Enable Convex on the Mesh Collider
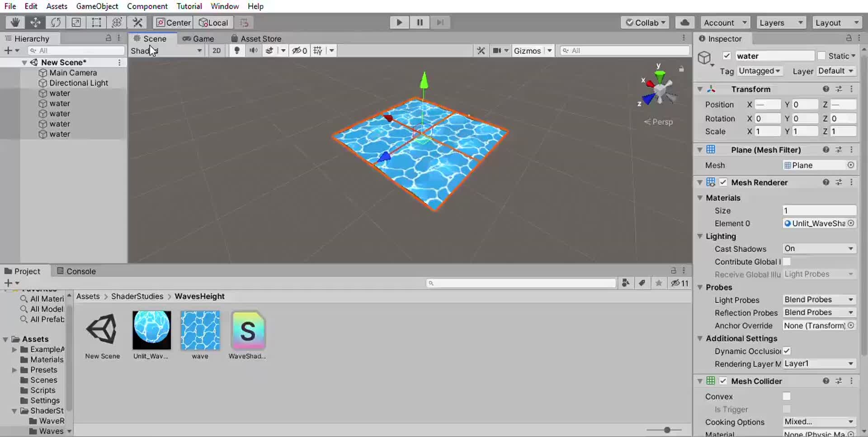 (x=787, y=396)
